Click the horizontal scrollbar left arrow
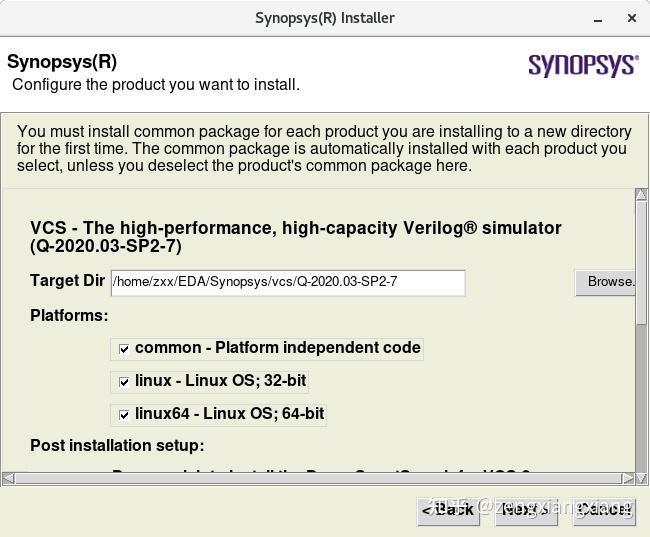Image resolution: width=650 pixels, height=537 pixels. (8, 478)
